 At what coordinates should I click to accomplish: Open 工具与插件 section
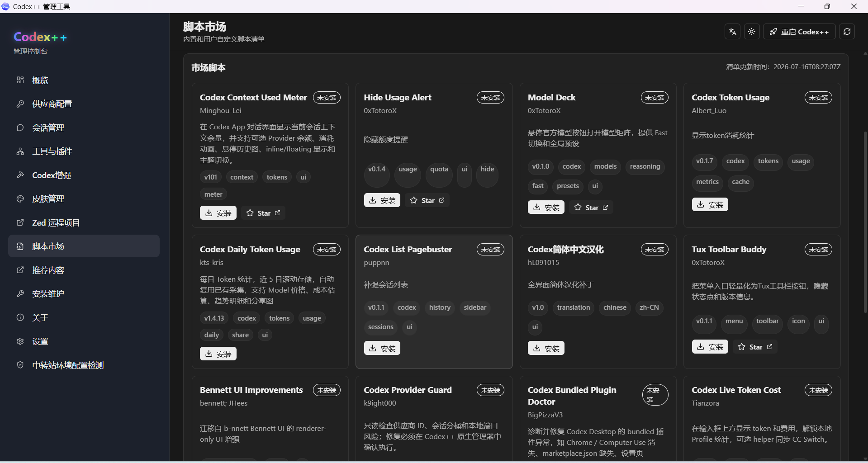click(84, 151)
